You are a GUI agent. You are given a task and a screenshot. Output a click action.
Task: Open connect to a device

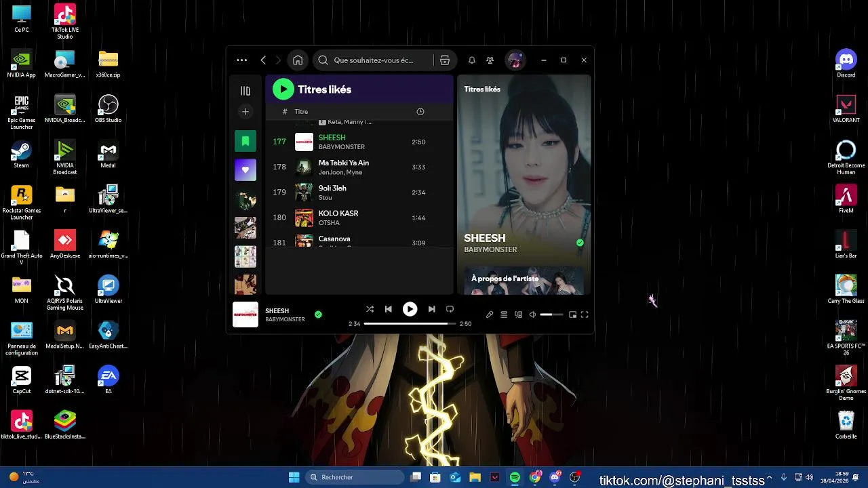coord(519,314)
